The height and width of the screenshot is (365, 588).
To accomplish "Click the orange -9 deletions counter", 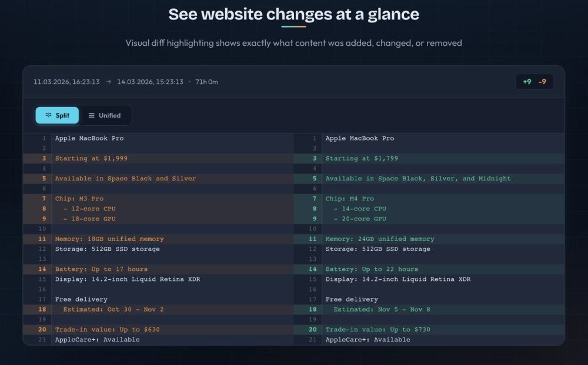I will pos(542,82).
